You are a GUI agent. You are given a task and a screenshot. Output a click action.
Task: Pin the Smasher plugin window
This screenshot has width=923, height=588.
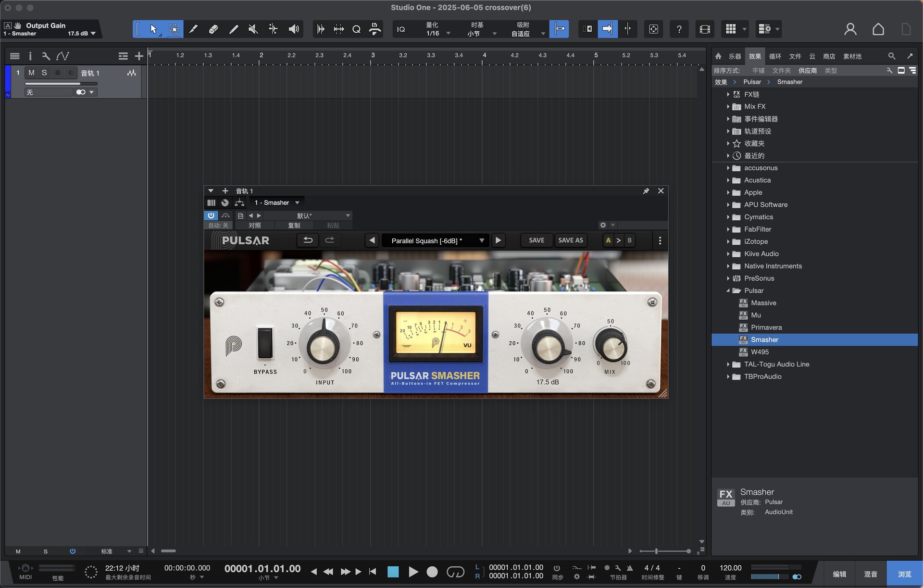click(x=646, y=191)
